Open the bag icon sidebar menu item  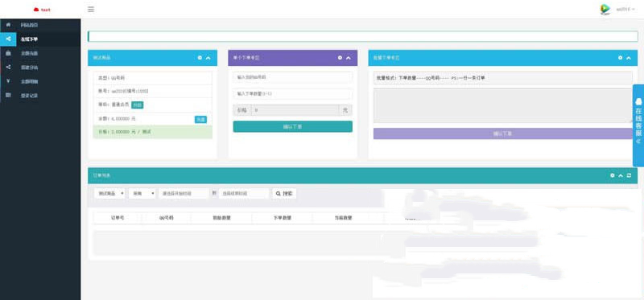click(x=40, y=53)
